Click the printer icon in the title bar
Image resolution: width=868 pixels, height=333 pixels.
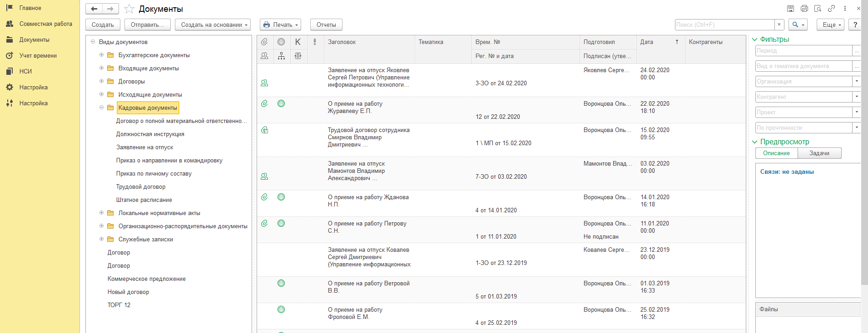pyautogui.click(x=804, y=9)
